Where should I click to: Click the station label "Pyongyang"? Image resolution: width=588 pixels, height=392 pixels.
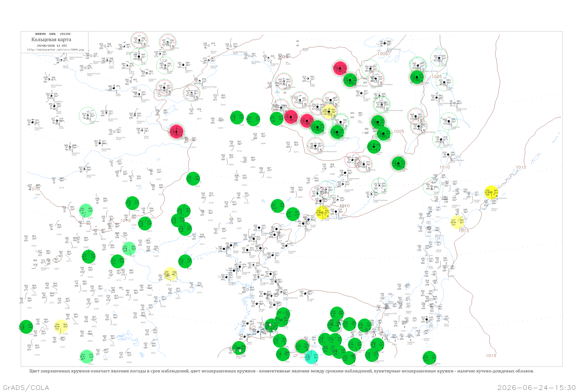point(246,272)
